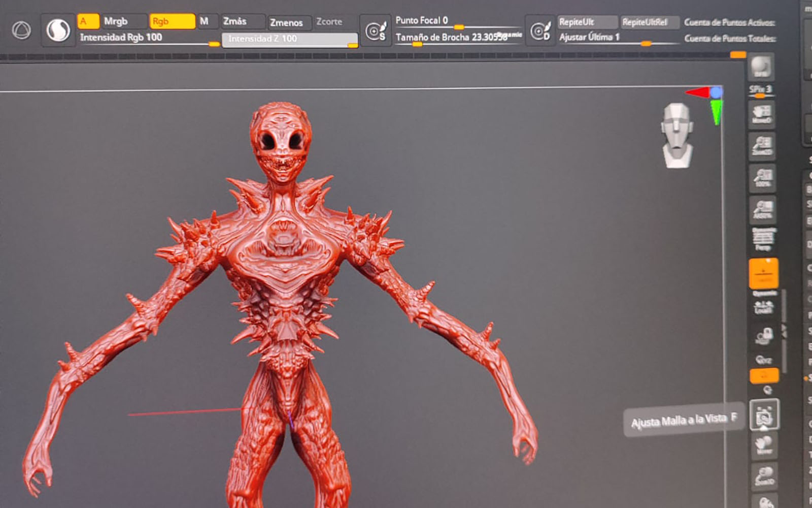
Task: Click the Frame mesh to view icon
Action: pos(764,415)
